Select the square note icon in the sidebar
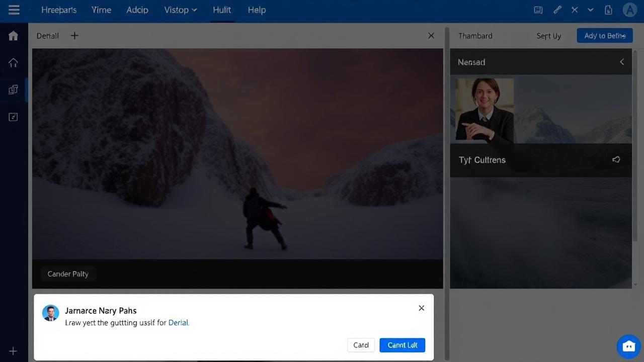644x362 pixels. [x=14, y=117]
